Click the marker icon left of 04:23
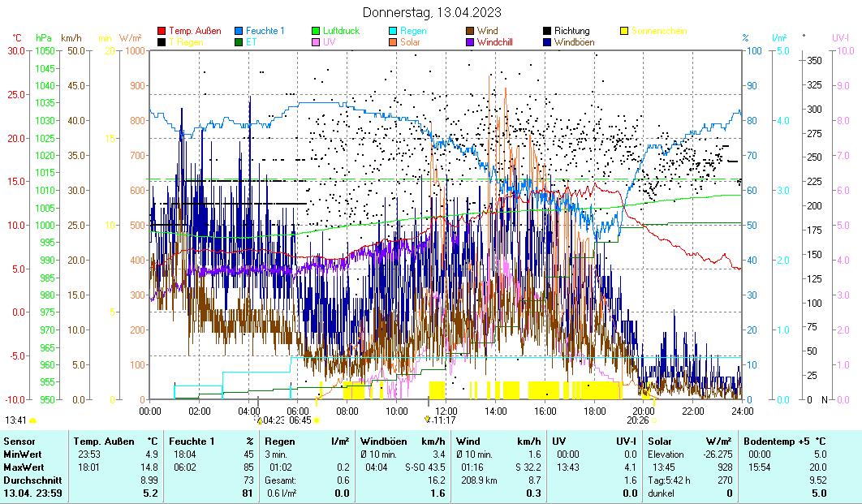862x504 pixels. 259,420
